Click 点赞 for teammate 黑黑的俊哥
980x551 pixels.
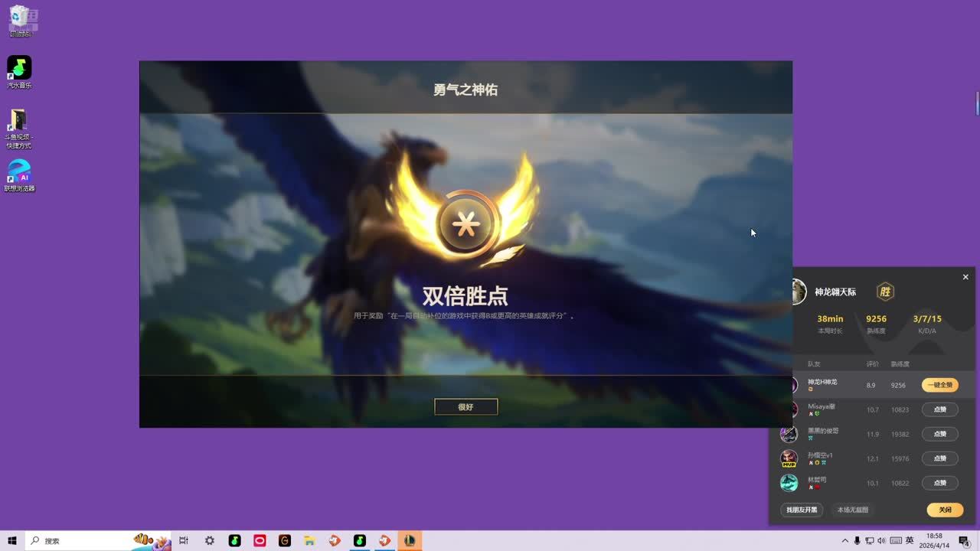(x=939, y=434)
